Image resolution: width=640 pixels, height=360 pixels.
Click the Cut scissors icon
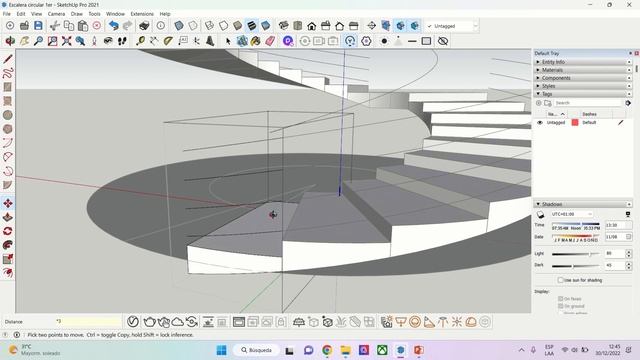[x=55, y=26]
